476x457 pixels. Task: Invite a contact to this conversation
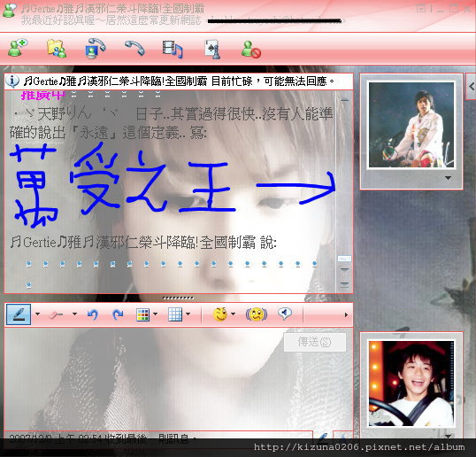17,48
